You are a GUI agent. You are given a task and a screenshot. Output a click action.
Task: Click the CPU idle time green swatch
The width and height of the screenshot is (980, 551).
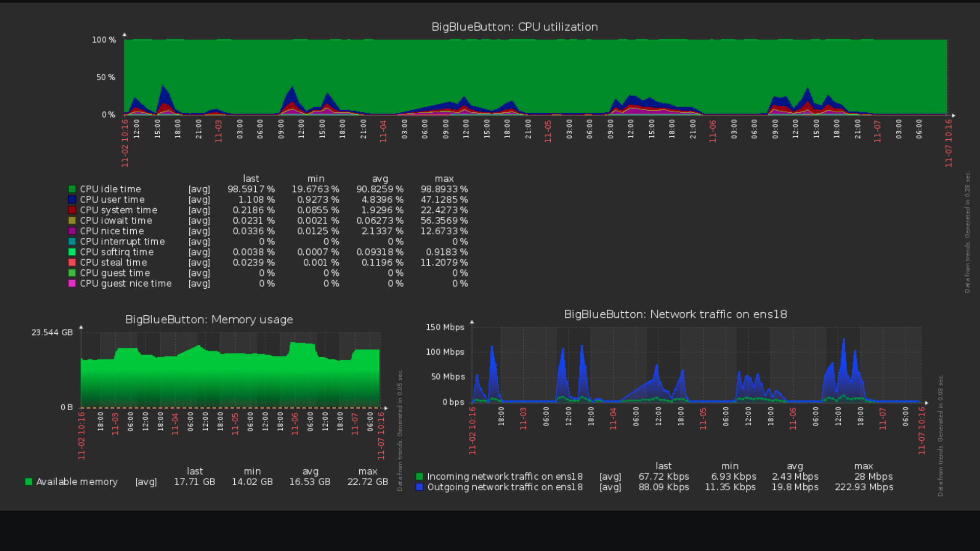click(x=72, y=189)
